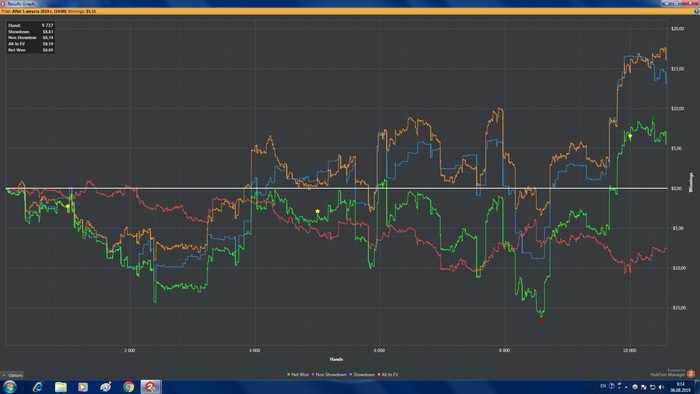
Task: Toggle the Non Showdown legend entry
Action: point(329,374)
